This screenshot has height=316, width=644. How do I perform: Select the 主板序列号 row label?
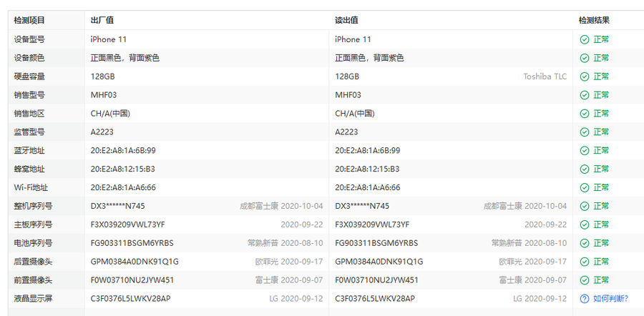pos(33,224)
